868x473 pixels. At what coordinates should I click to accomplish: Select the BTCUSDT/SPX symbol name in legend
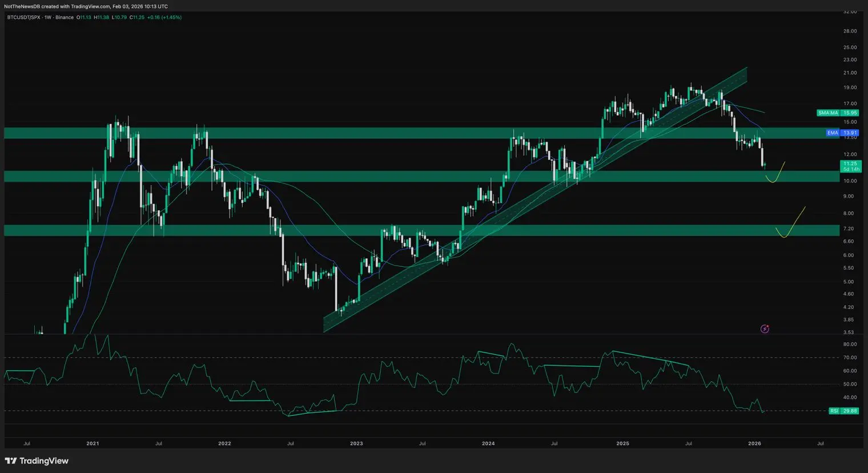coord(23,18)
